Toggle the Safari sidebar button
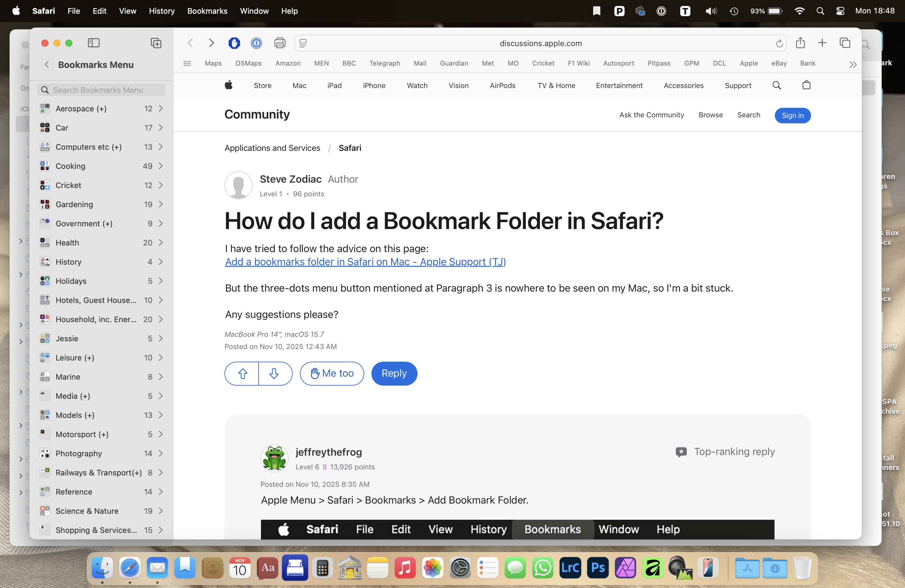 click(94, 43)
